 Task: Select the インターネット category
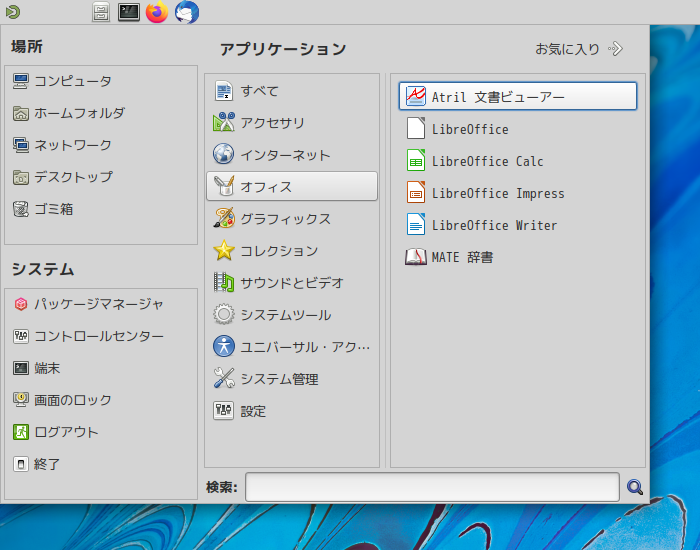click(x=292, y=154)
